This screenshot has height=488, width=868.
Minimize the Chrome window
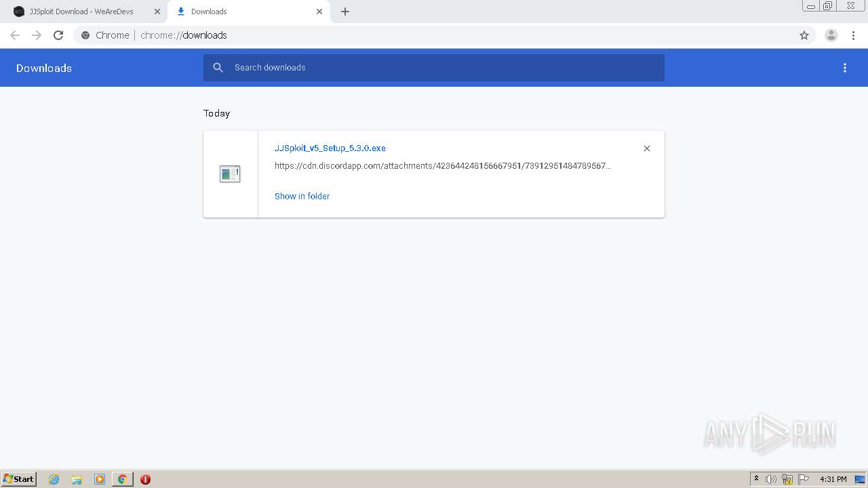point(811,6)
